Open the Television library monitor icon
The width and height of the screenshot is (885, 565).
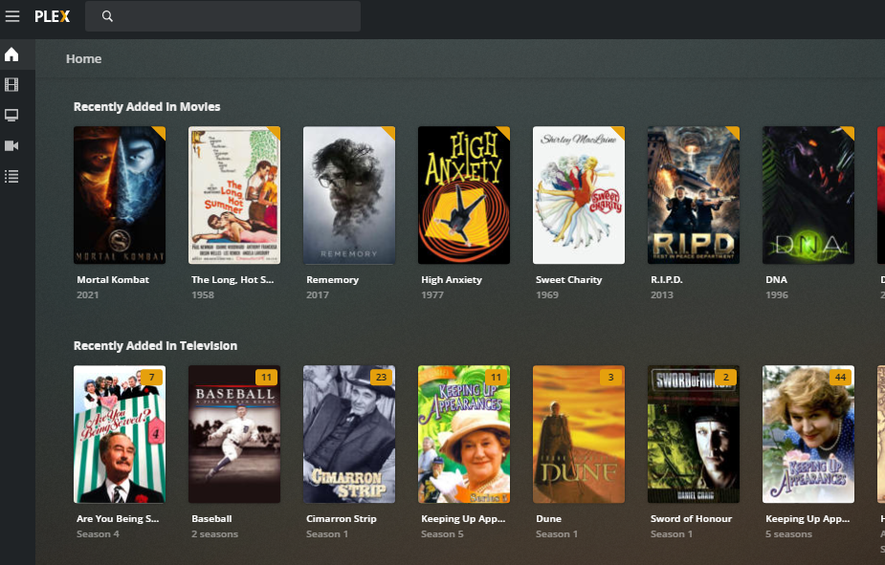tap(11, 116)
